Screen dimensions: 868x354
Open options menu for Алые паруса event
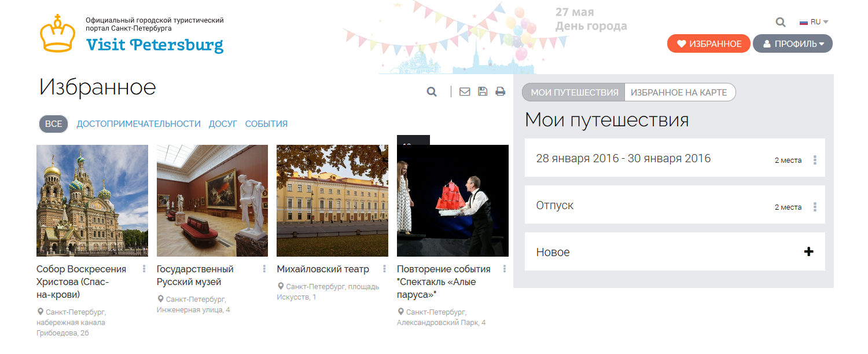[505, 269]
